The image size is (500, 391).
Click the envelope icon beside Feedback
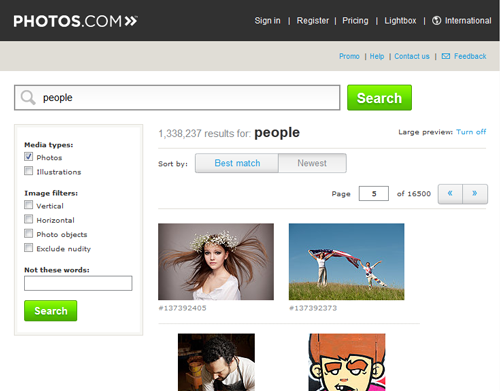[x=446, y=56]
